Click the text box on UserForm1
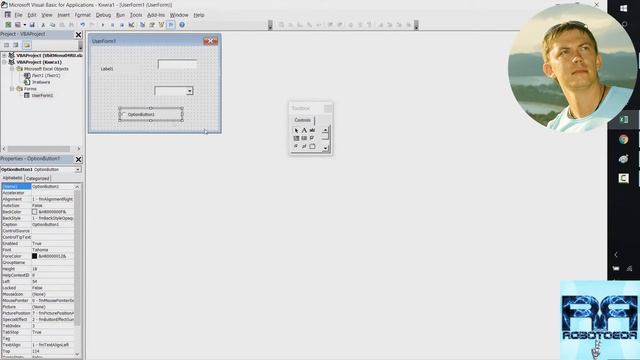This screenshot has height=360, width=640. 178,64
